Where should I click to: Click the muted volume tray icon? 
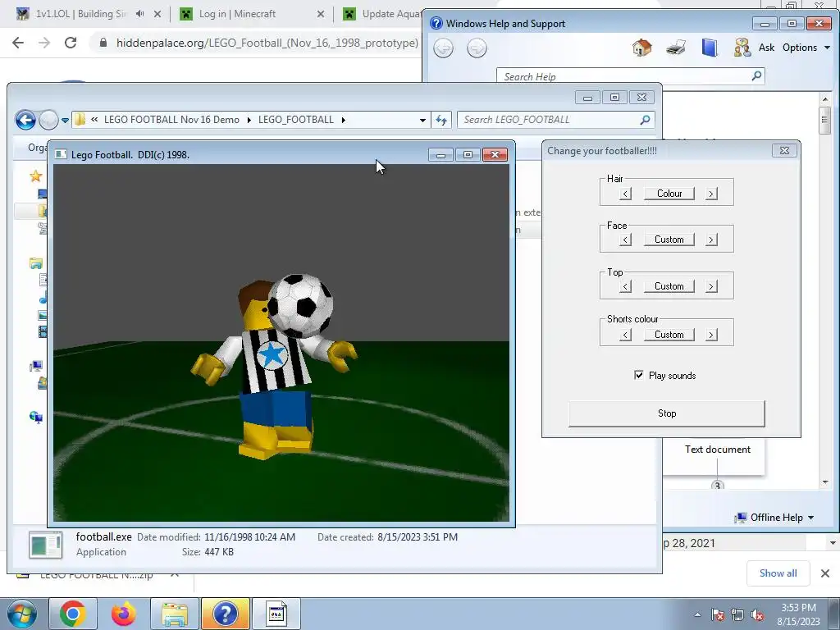[757, 615]
